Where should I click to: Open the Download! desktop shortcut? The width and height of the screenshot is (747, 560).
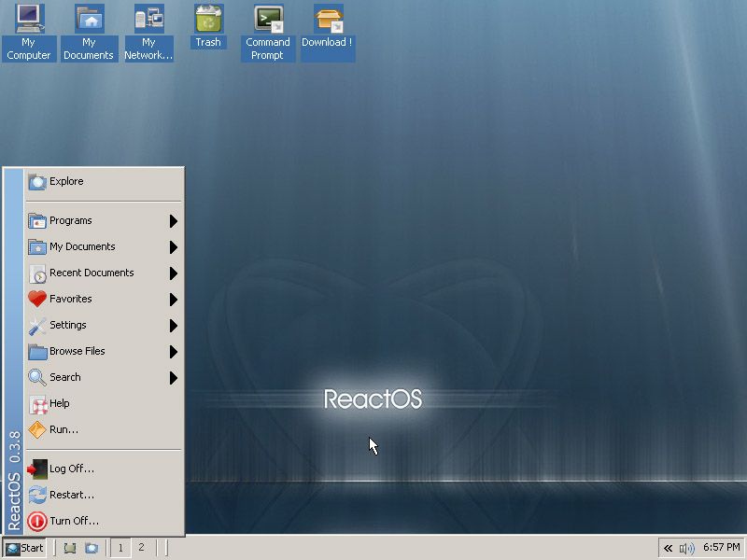pyautogui.click(x=327, y=23)
